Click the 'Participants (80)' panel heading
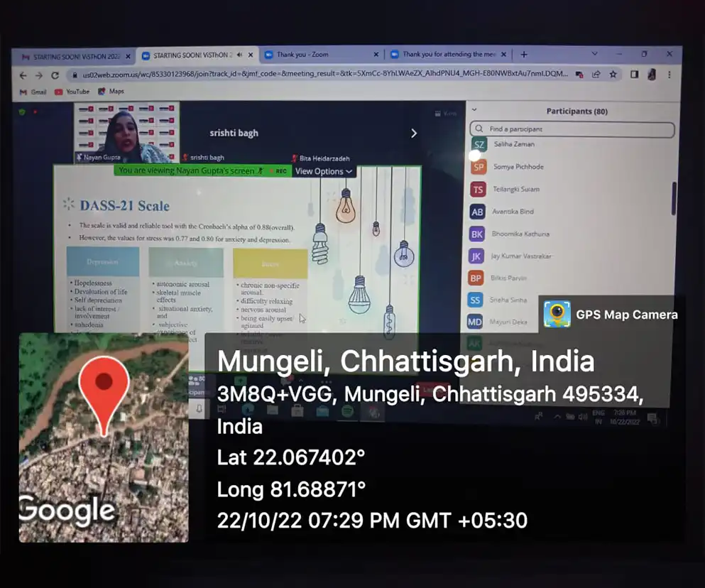 click(x=576, y=111)
